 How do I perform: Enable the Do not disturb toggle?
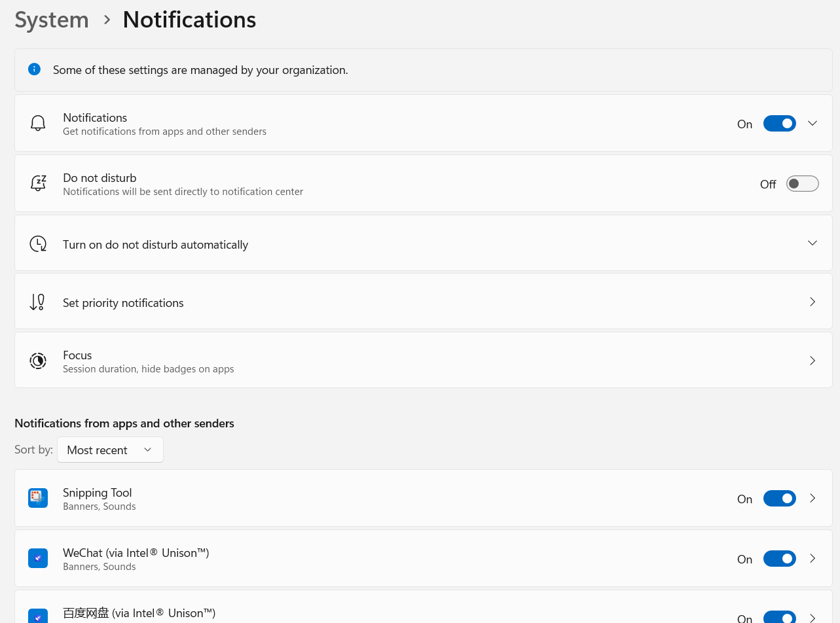(802, 184)
